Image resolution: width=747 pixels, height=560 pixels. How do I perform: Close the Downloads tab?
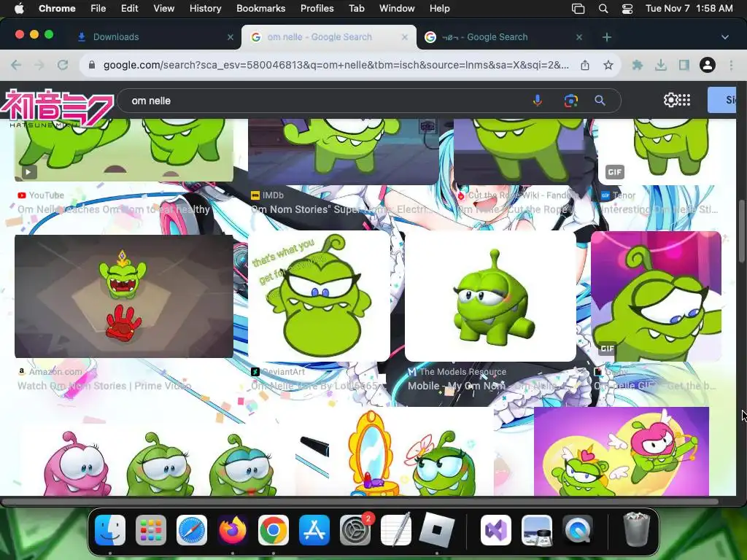click(x=231, y=37)
